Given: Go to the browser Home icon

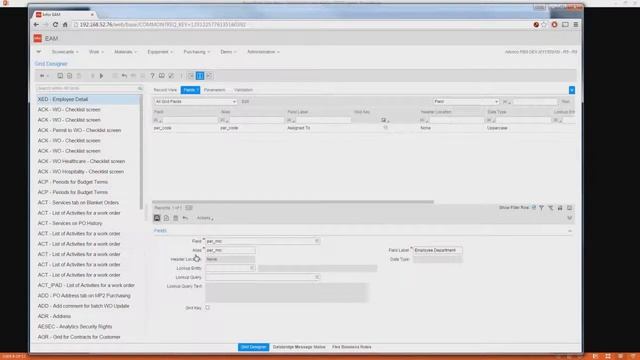Looking at the screenshot, I should pos(65,25).
